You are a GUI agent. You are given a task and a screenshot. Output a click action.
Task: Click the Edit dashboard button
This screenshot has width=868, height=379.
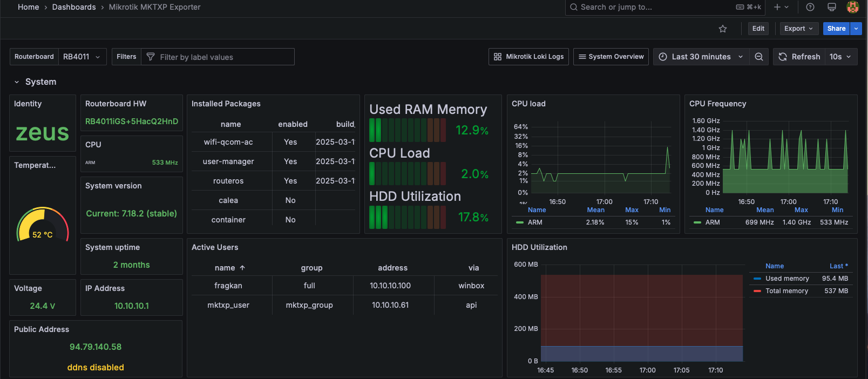pyautogui.click(x=758, y=29)
